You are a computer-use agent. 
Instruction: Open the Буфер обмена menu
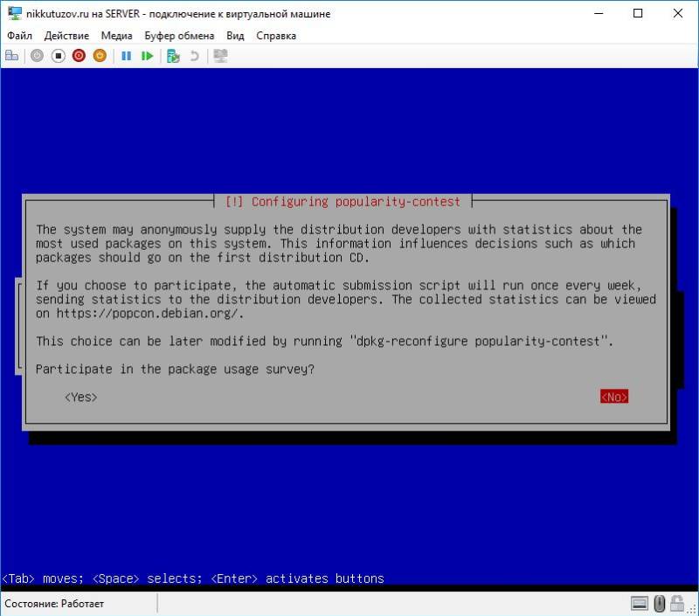tap(181, 36)
